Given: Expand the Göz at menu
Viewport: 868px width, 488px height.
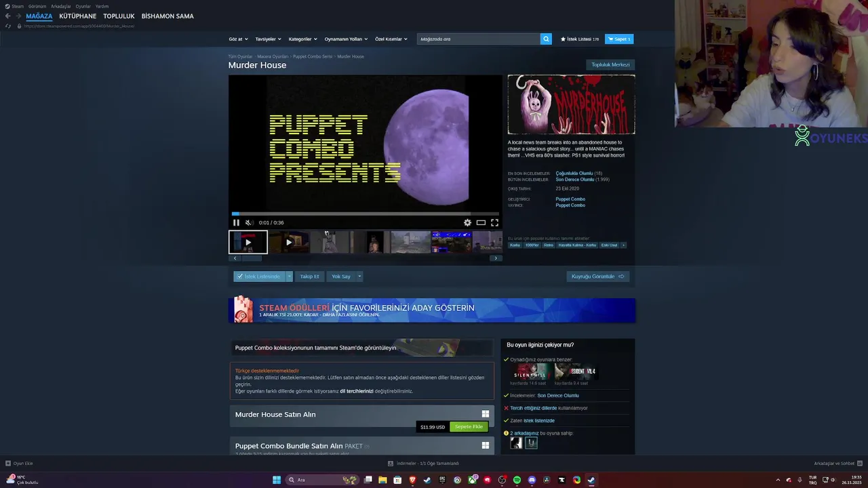Looking at the screenshot, I should (238, 39).
